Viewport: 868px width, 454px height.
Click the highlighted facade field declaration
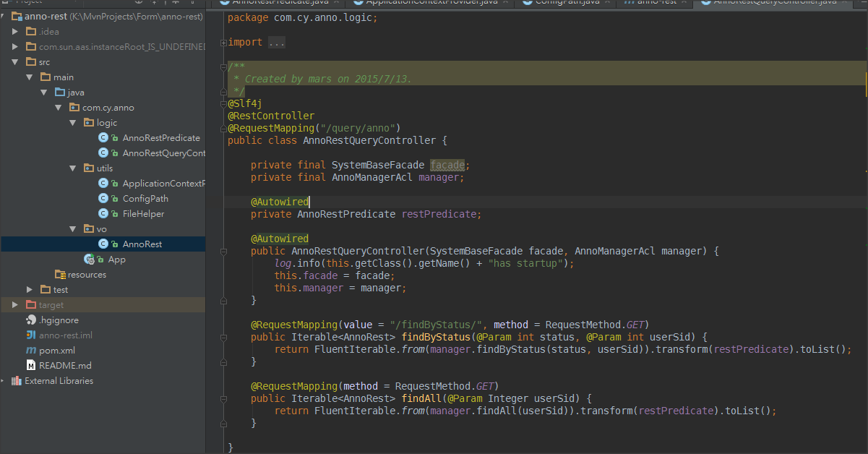447,165
